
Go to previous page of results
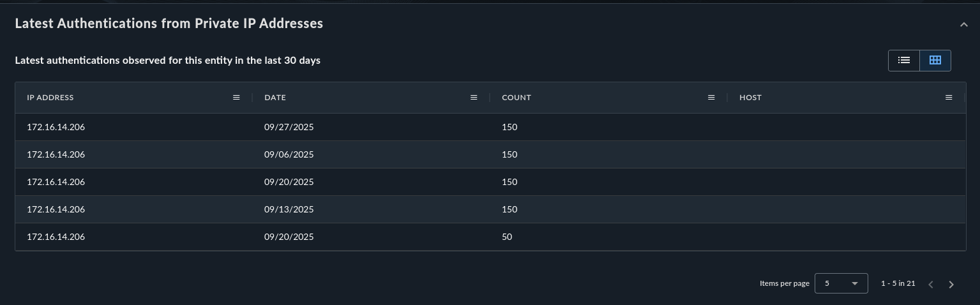pyautogui.click(x=931, y=284)
